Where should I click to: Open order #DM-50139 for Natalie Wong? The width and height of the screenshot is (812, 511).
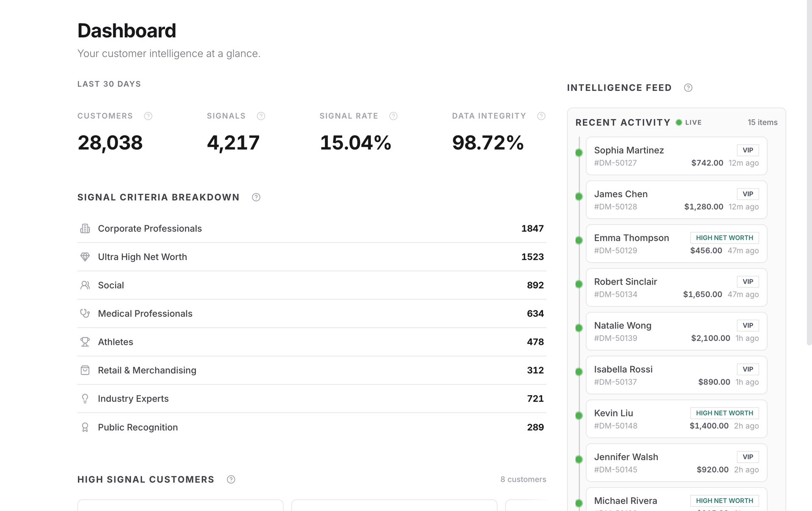(x=615, y=338)
